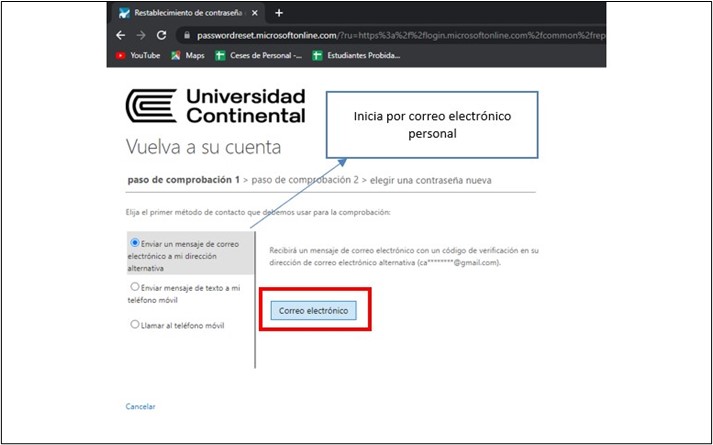Image resolution: width=713 pixels, height=445 pixels.
Task: Click the padlock site security icon
Action: tap(186, 34)
